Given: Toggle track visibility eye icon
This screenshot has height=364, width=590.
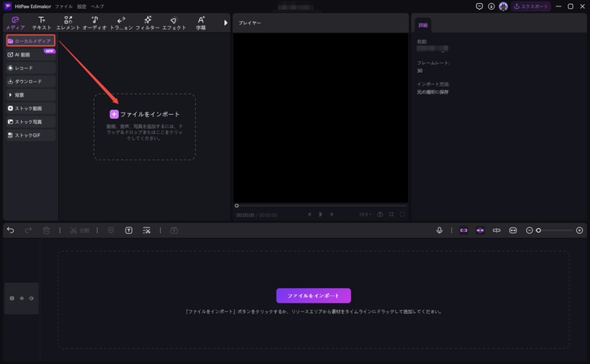Looking at the screenshot, I should click(x=22, y=298).
